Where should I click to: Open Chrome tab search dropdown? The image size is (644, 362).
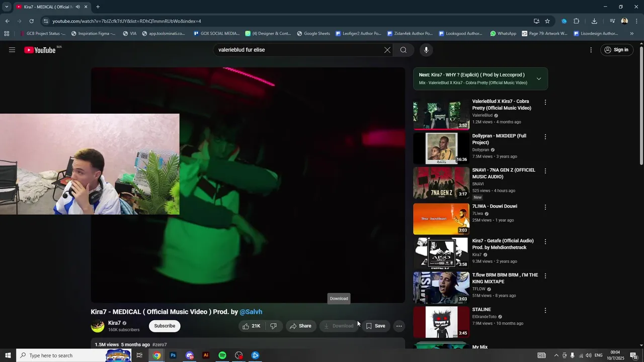(7, 7)
